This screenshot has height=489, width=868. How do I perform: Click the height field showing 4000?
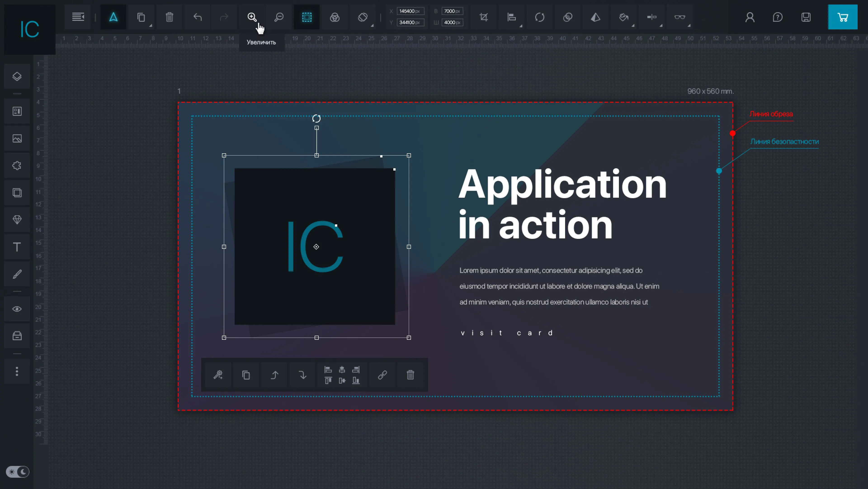[452, 22]
